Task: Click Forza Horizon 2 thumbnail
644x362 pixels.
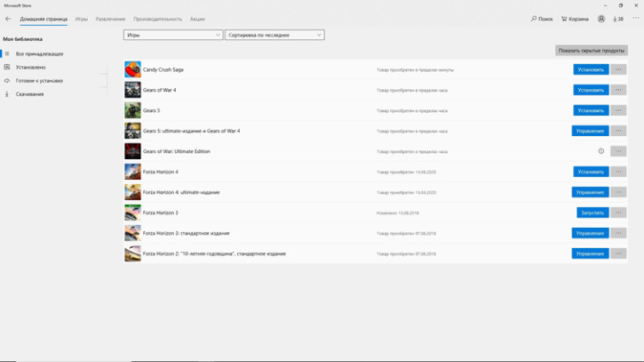Action: (132, 253)
